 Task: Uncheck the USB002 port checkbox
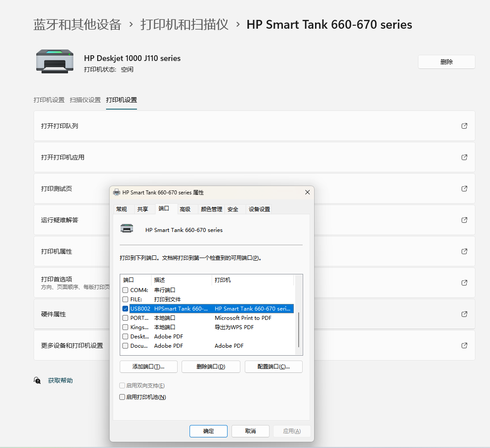click(x=125, y=308)
